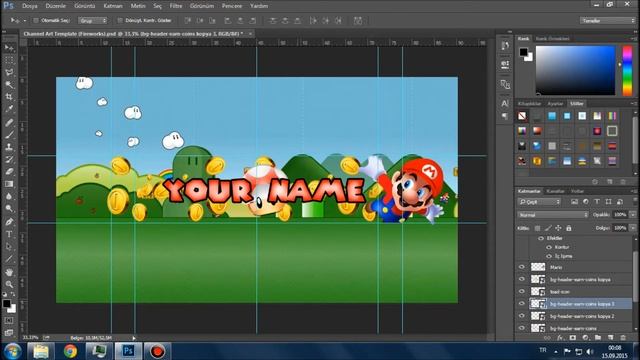Open the Grup dropdown in options bar
This screenshot has height=360, width=640.
coord(93,20)
